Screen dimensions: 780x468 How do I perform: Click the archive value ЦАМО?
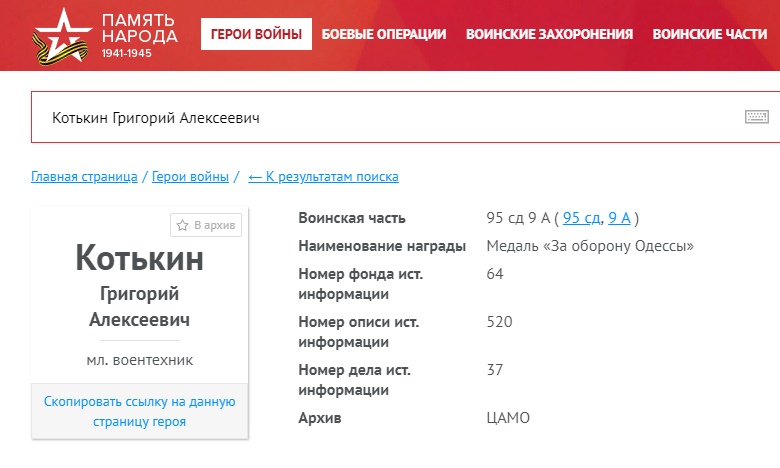click(508, 418)
